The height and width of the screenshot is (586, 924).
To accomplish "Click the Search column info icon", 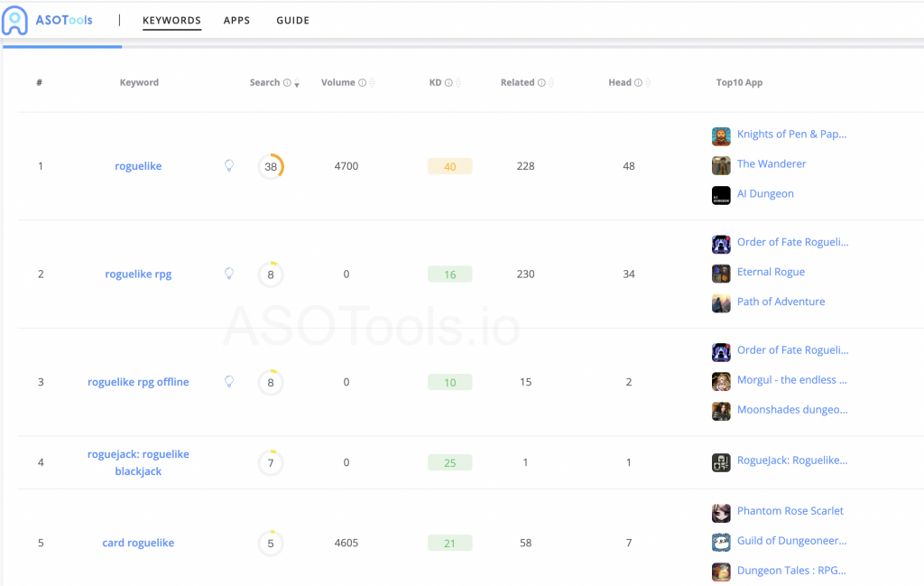I will [x=287, y=82].
